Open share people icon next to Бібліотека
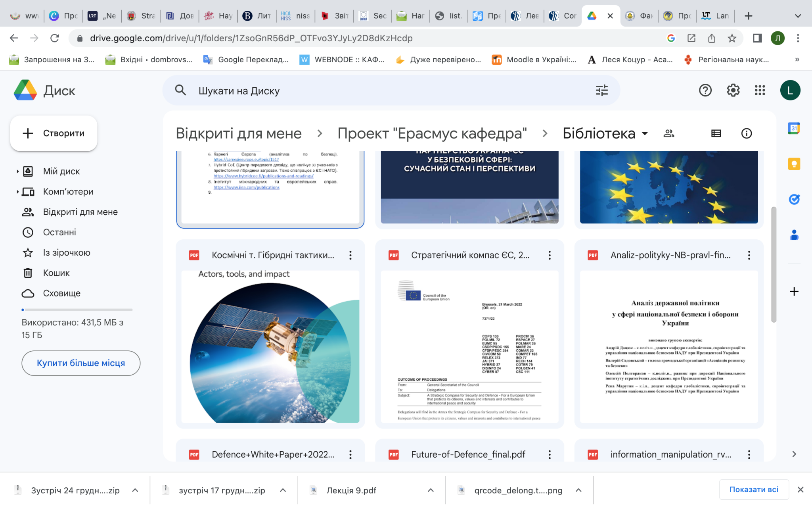The height and width of the screenshot is (508, 812). (x=669, y=133)
